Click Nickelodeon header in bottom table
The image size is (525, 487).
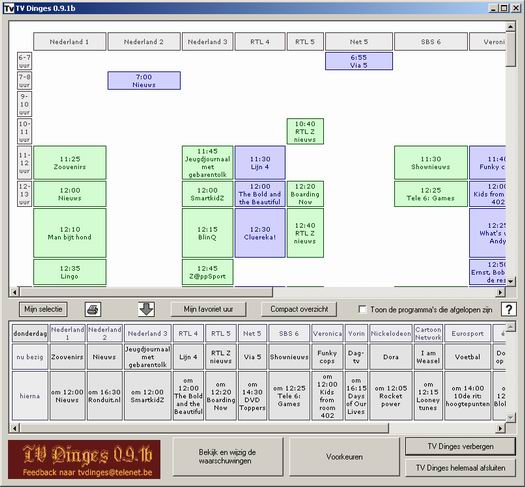pos(390,333)
